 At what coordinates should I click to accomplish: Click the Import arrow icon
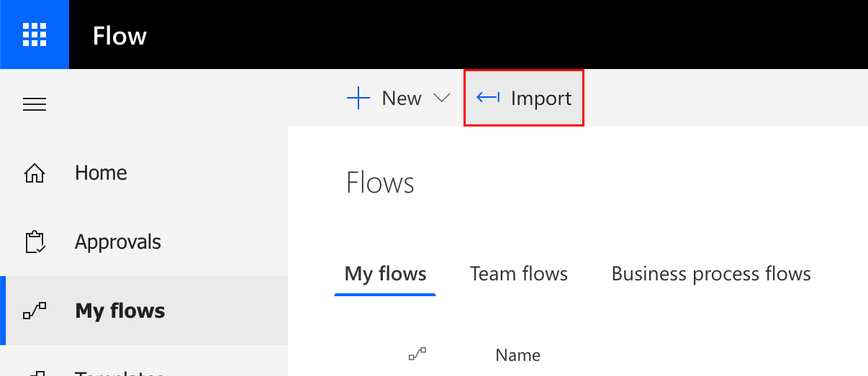click(488, 98)
